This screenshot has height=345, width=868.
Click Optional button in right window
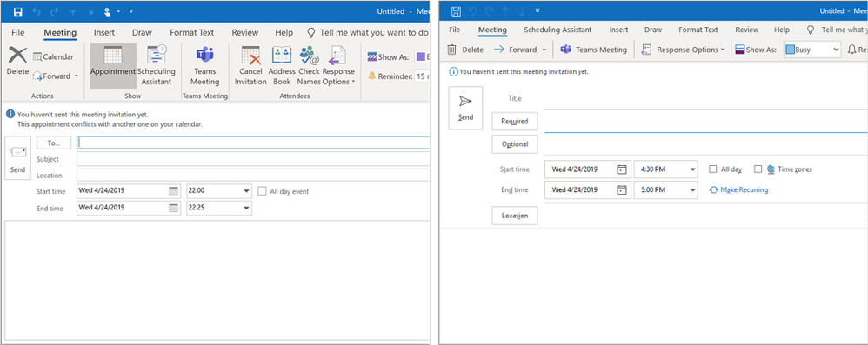tap(515, 144)
